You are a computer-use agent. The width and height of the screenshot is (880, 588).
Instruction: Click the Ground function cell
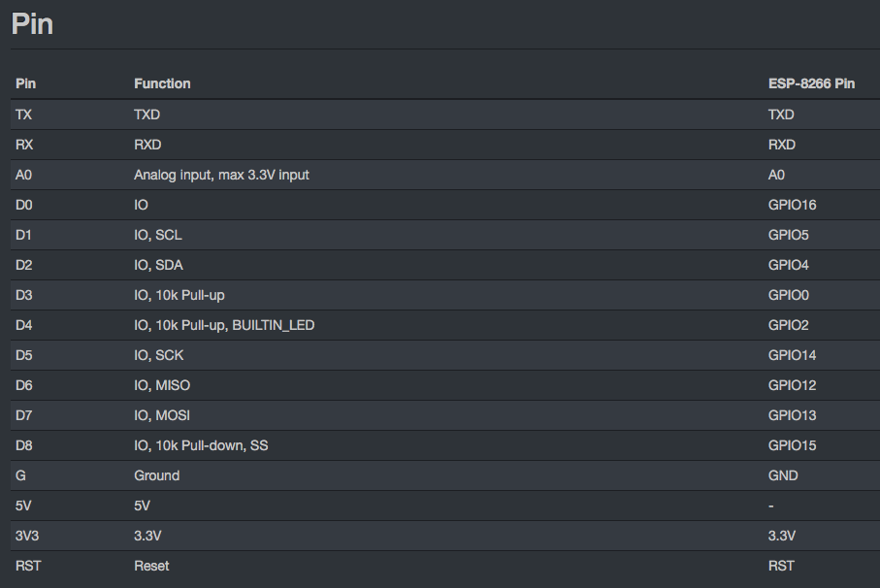click(156, 475)
